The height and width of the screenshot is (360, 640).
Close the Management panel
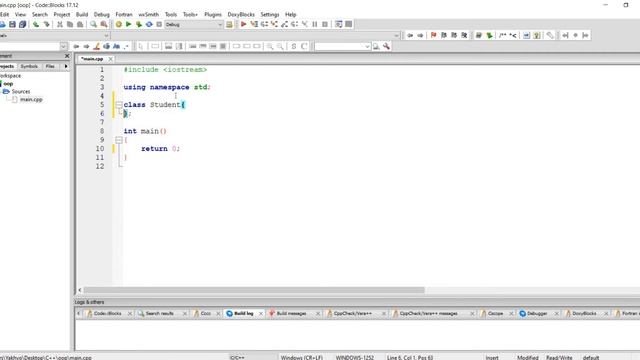pyautogui.click(x=67, y=56)
